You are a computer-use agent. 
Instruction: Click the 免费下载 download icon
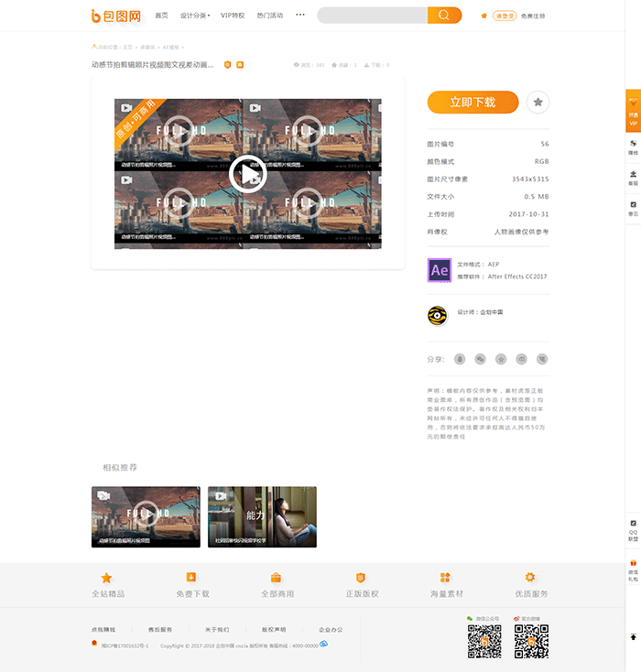click(191, 578)
